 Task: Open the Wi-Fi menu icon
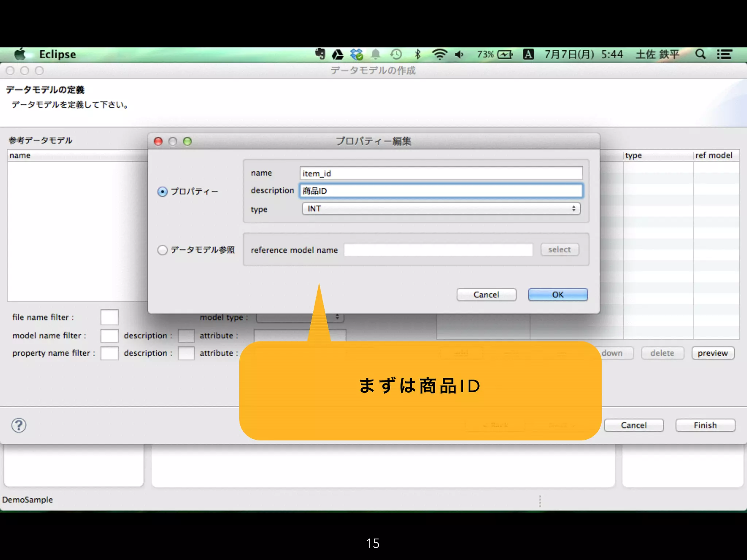pyautogui.click(x=439, y=55)
